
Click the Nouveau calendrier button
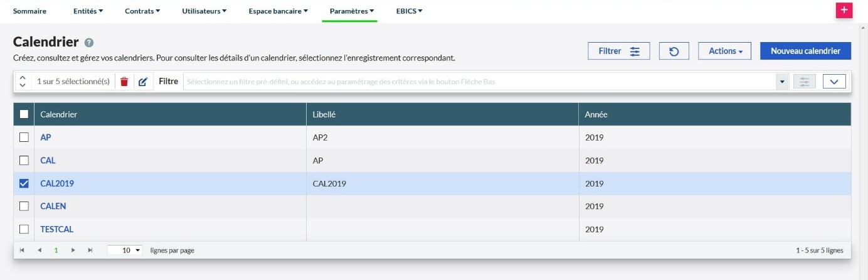click(x=805, y=51)
